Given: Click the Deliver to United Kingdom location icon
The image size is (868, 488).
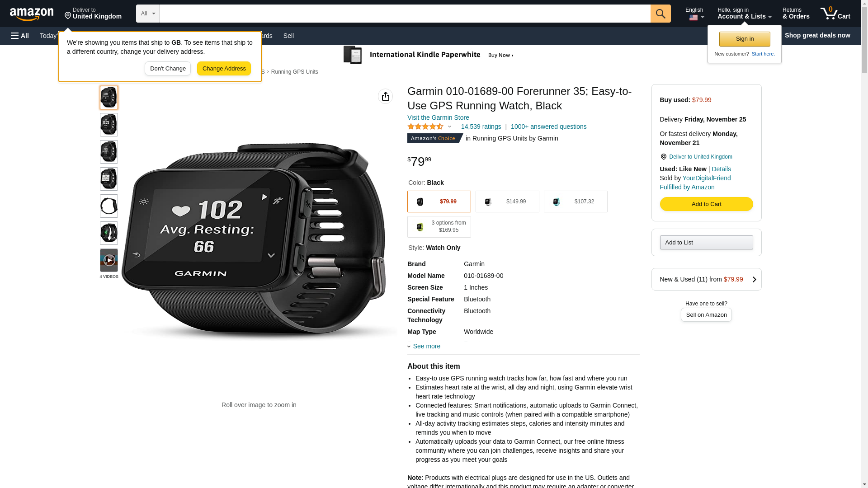Looking at the screenshot, I should pyautogui.click(x=663, y=157).
